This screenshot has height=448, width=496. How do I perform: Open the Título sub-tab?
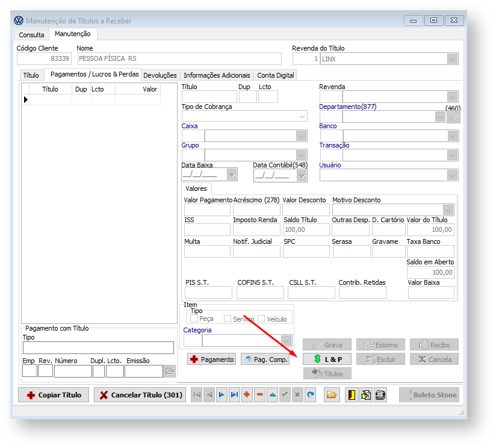[x=31, y=75]
